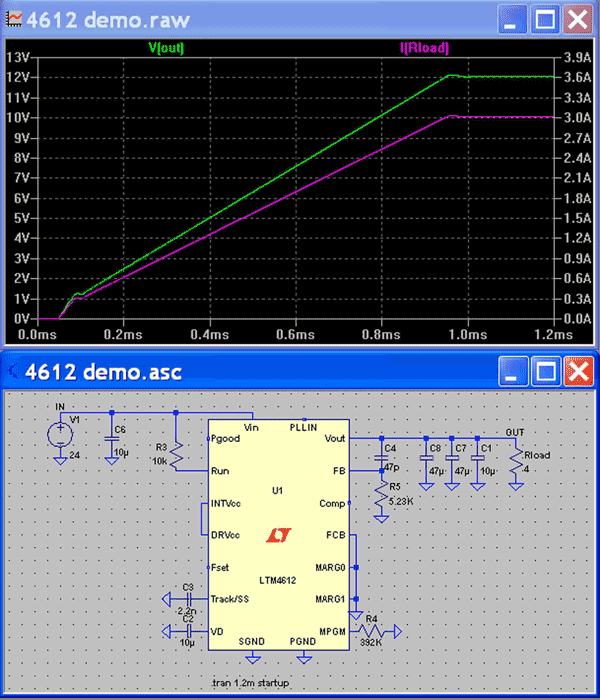Click the 0.0ms time axis label
600x700 pixels.
38,334
